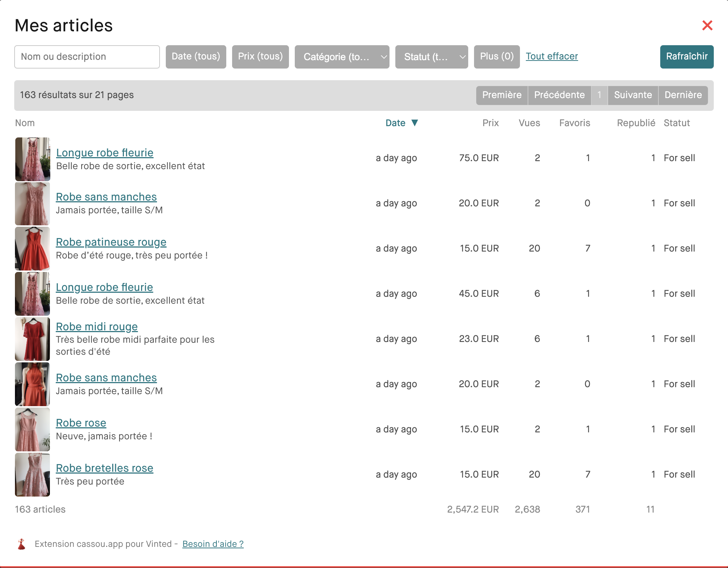Sort the list by Prix column

[x=490, y=123]
